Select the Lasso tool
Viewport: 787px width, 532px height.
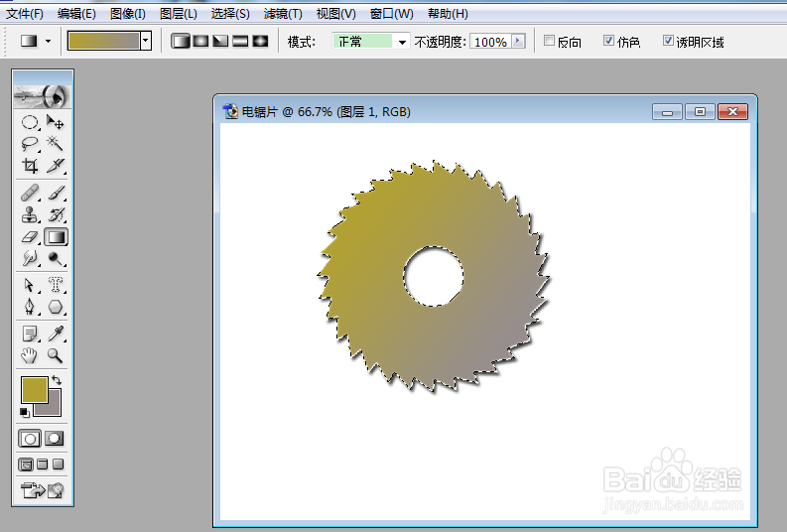point(30,144)
